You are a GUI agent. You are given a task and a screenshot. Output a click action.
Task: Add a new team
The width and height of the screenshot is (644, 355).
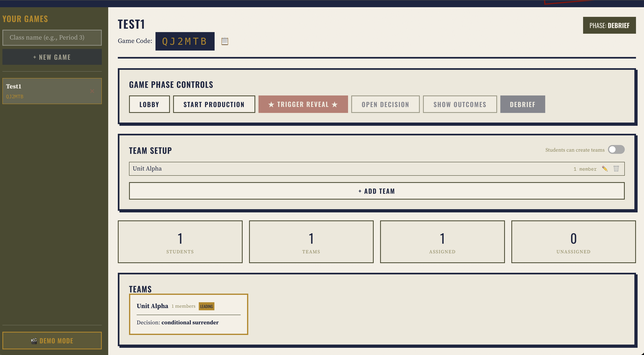[x=377, y=191]
